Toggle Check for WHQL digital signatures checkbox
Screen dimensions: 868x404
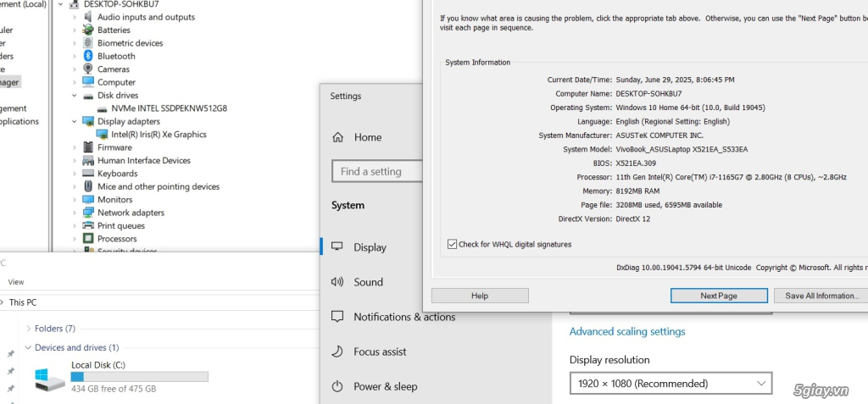(453, 244)
